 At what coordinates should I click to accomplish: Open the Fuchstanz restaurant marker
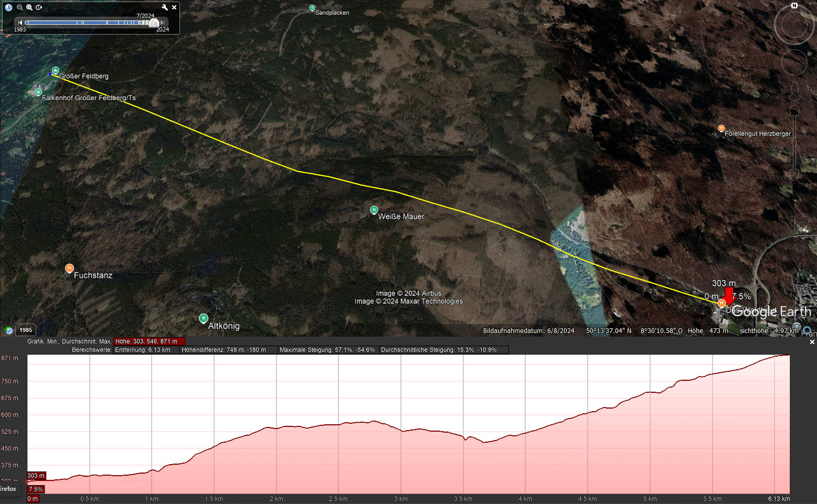point(69,268)
